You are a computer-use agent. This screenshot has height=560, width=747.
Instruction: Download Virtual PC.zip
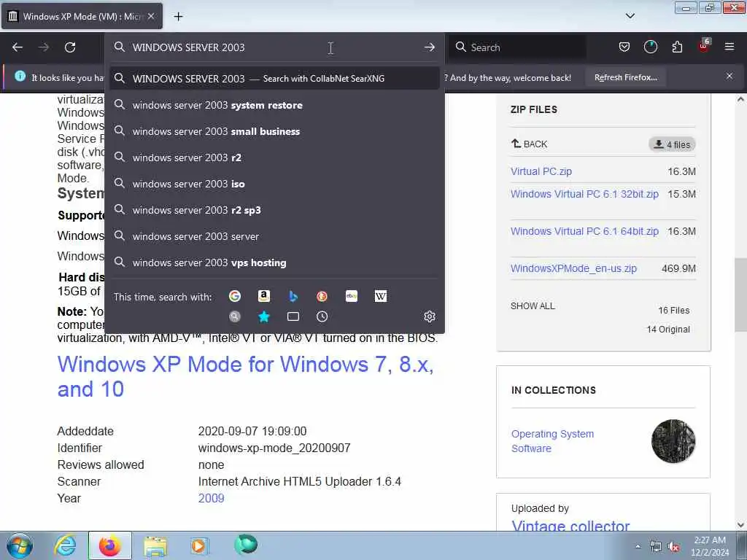click(x=541, y=171)
